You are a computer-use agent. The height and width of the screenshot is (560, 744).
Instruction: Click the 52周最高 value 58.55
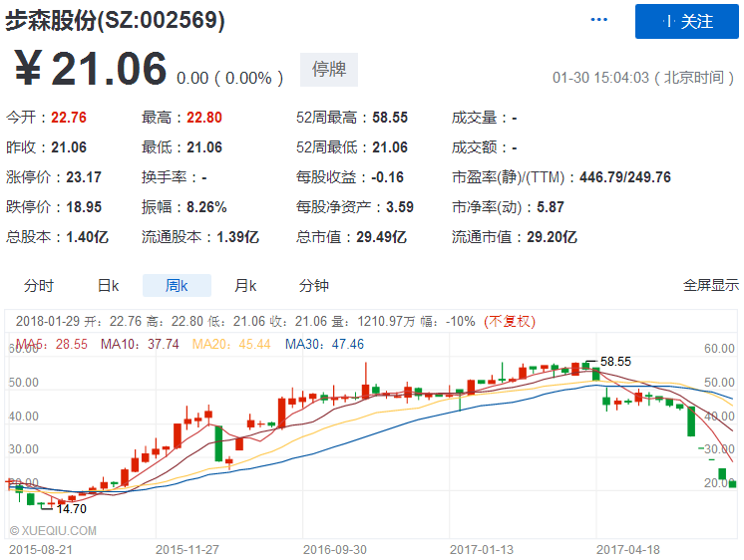(x=390, y=118)
